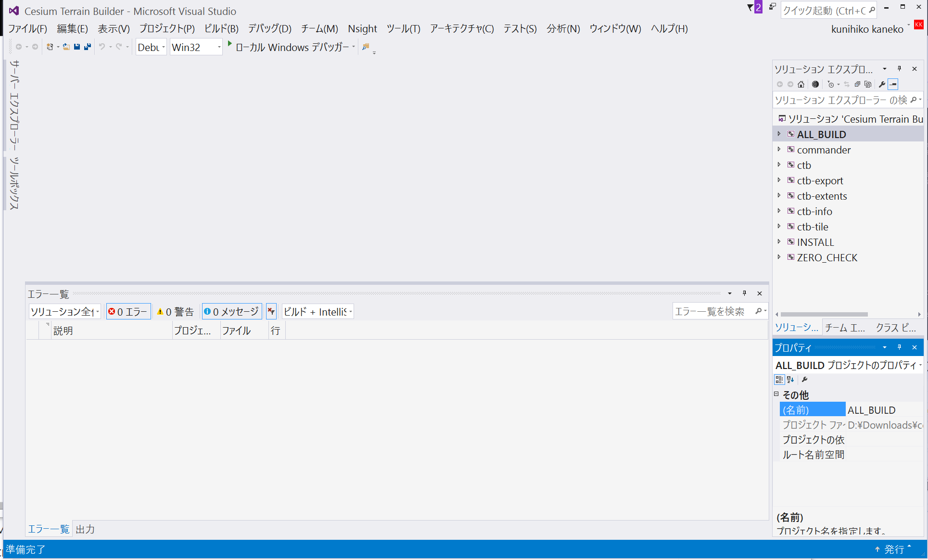The width and height of the screenshot is (928, 560).
Task: Expand the ZERO_CHECK project node
Action: tap(779, 257)
